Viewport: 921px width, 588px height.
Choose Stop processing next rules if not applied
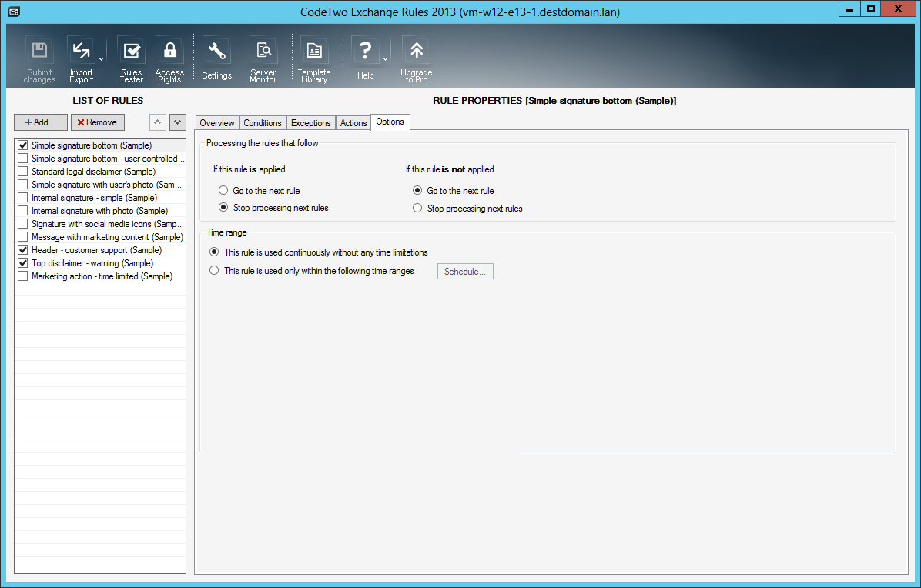[417, 208]
